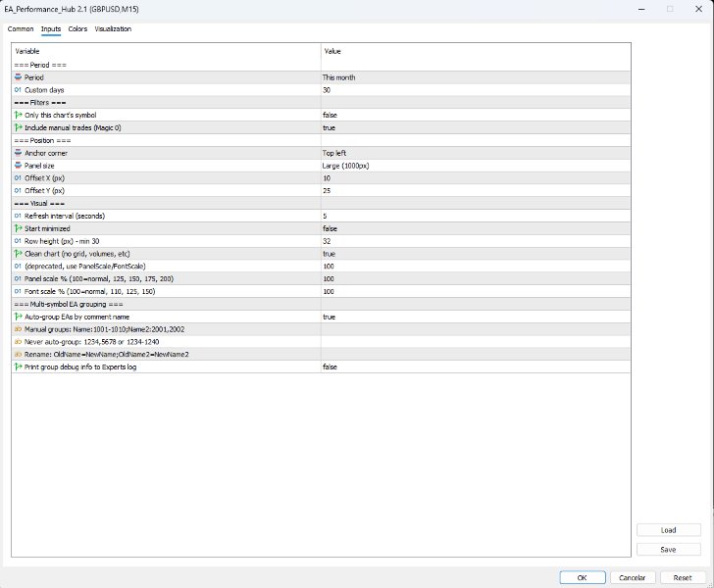Reset inputs with the Reset button
This screenshot has height=588, width=714.
tap(683, 577)
